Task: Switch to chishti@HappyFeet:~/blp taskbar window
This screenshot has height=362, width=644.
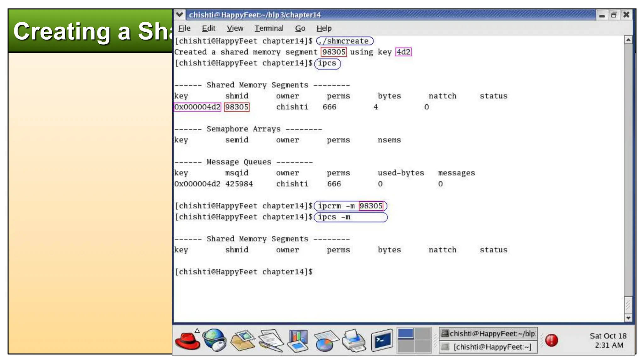Action: (x=488, y=334)
